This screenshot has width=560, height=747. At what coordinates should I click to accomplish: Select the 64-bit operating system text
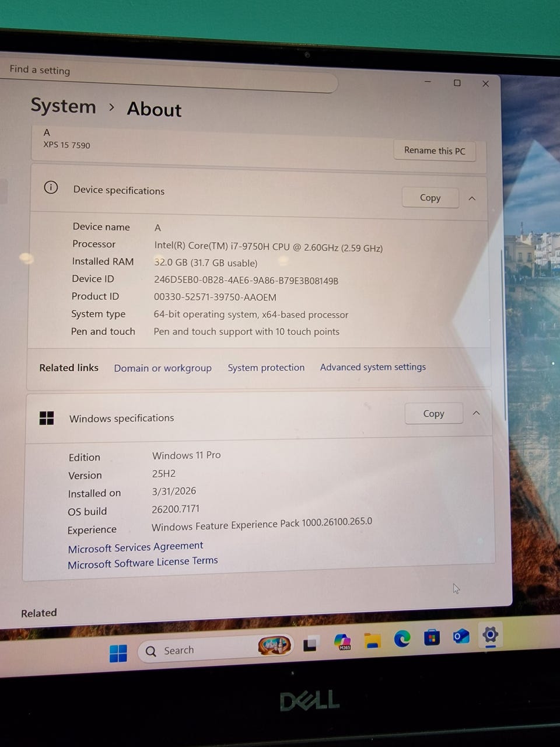[x=251, y=314]
